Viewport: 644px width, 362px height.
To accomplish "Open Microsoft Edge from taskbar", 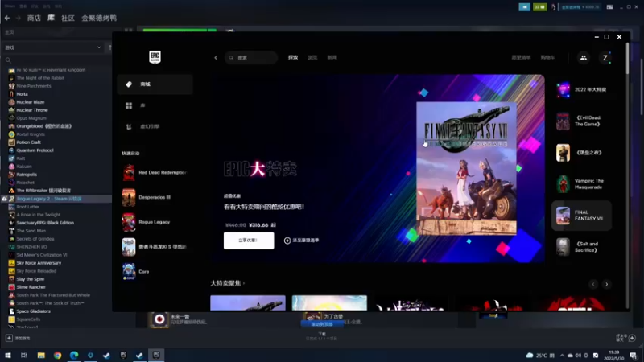I will pyautogui.click(x=74, y=356).
